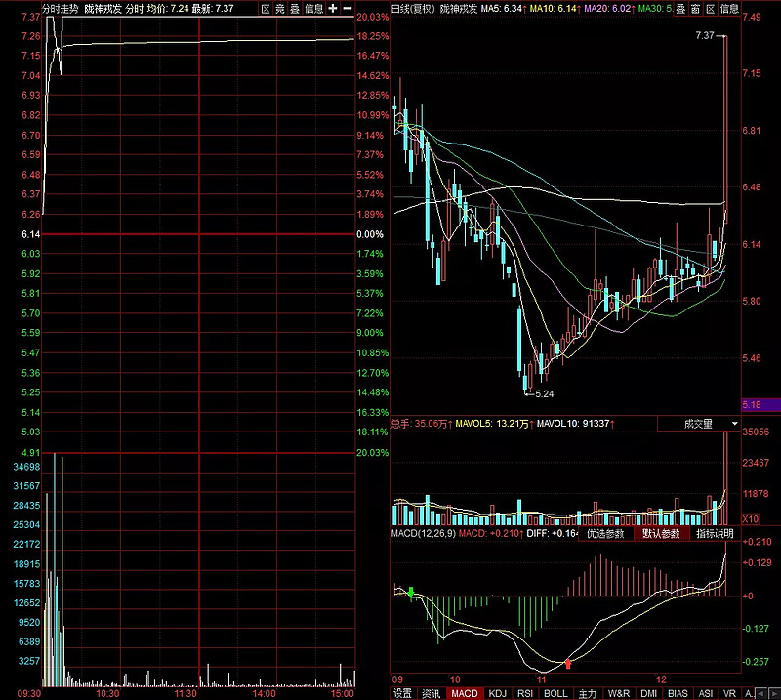781x700 pixels.
Task: Zoom out with intraday minus icon
Action: 348,9
